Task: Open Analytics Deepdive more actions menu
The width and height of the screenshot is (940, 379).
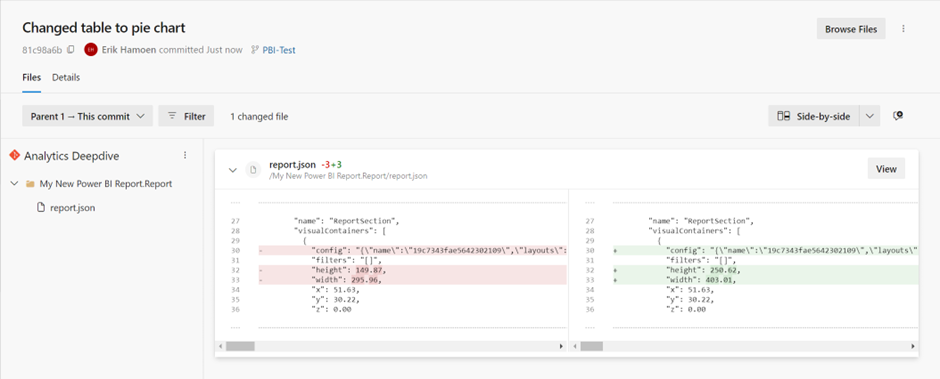Action: pyautogui.click(x=185, y=155)
